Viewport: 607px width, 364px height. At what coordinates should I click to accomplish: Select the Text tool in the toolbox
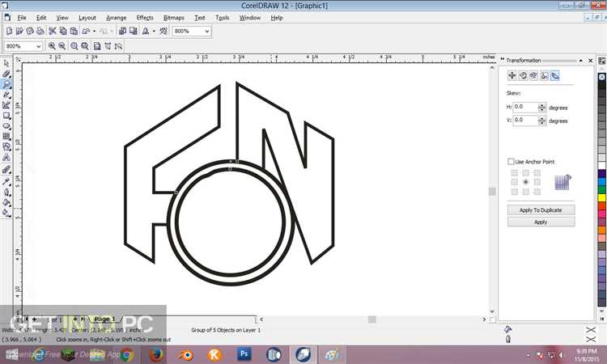[x=6, y=158]
